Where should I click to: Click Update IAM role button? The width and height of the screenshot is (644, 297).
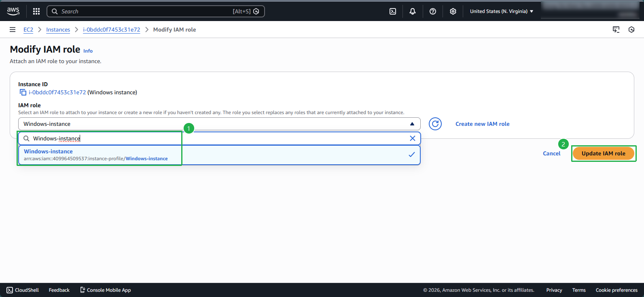[604, 153]
